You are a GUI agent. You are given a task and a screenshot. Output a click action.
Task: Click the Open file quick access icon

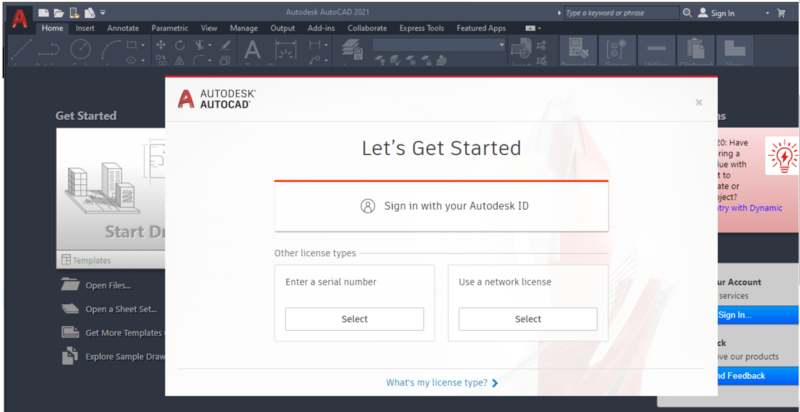tap(59, 13)
